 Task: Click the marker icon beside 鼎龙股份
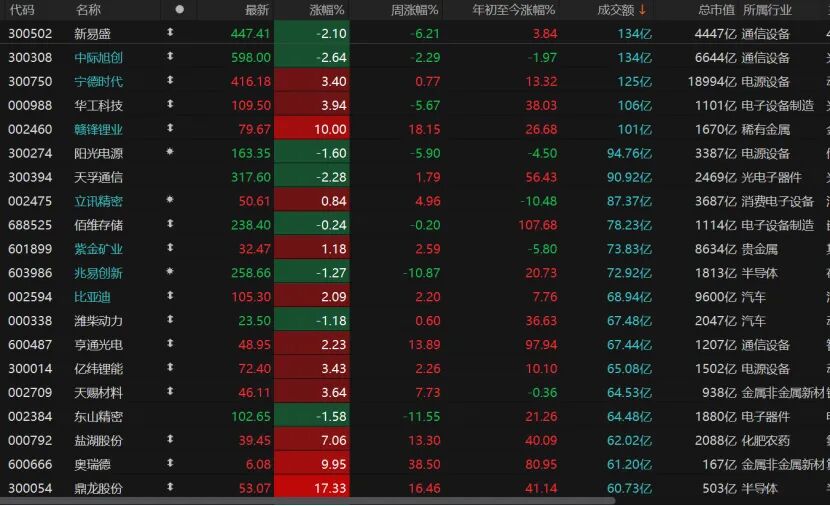(170, 487)
